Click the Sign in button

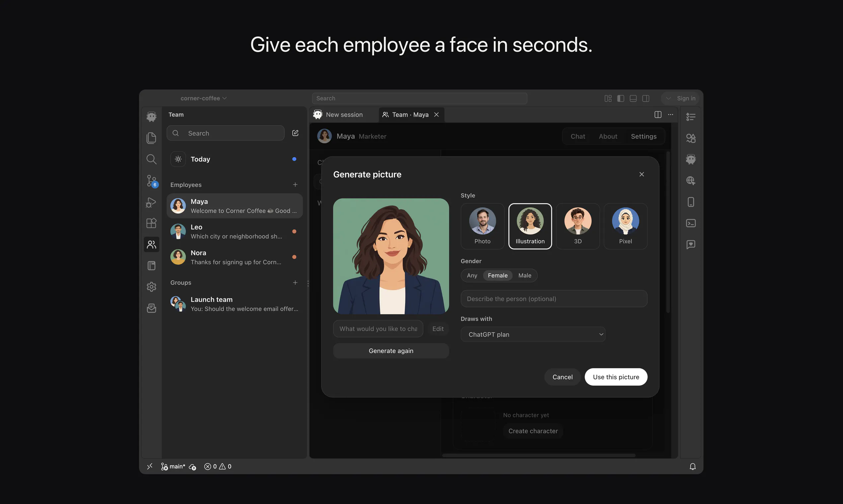tap(686, 98)
